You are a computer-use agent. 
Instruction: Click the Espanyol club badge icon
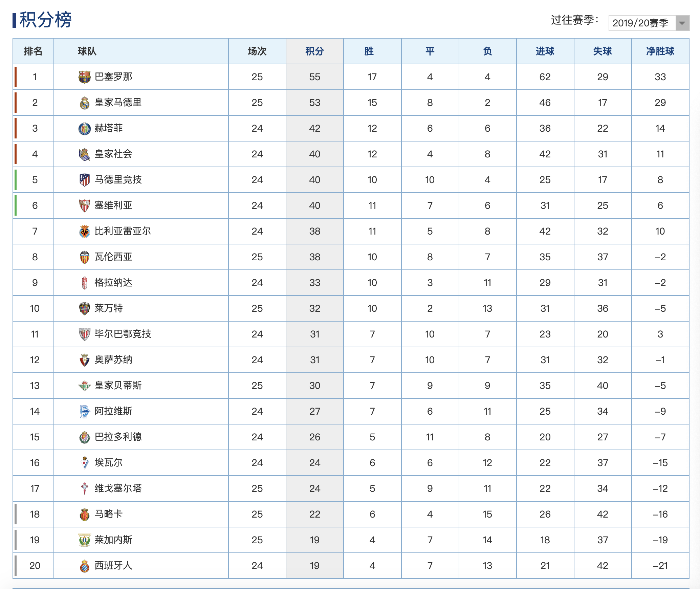pos(84,566)
